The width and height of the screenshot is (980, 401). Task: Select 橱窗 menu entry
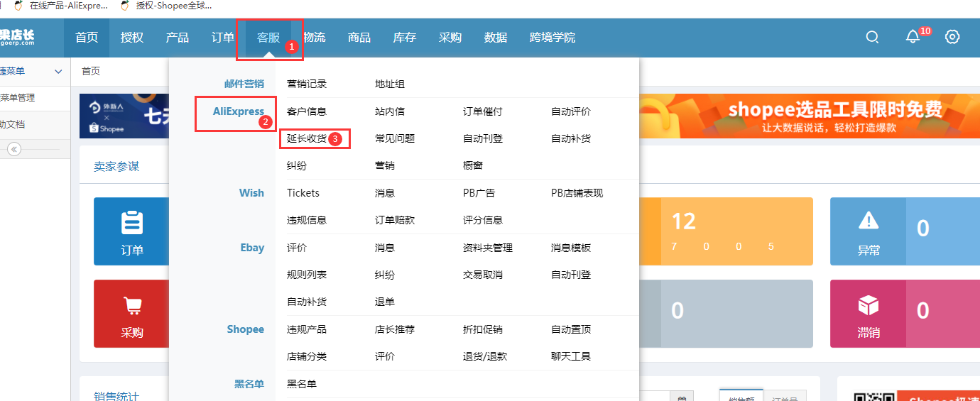coord(473,165)
